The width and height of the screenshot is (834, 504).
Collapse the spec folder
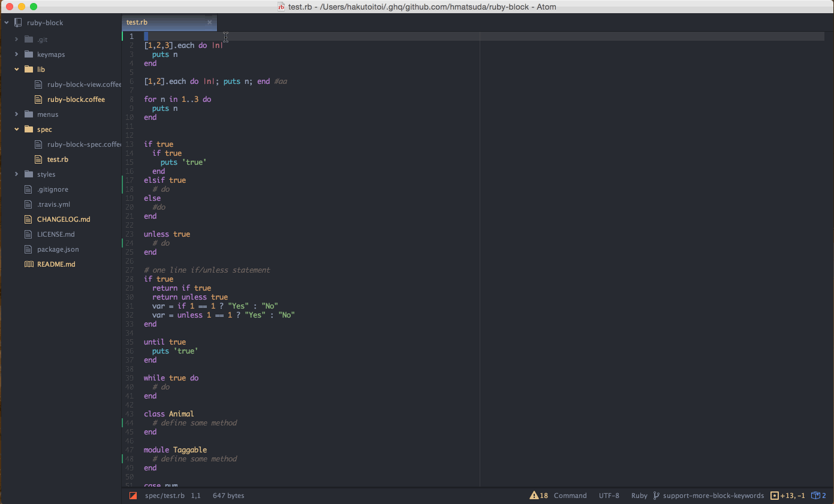(17, 129)
